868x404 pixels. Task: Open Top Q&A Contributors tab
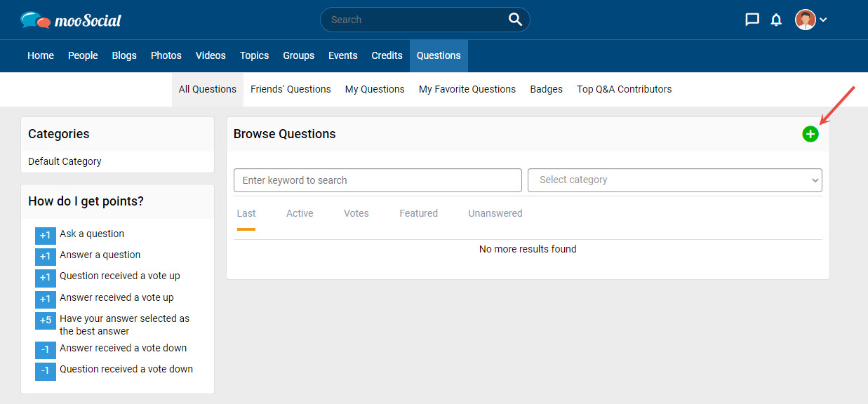(x=625, y=89)
